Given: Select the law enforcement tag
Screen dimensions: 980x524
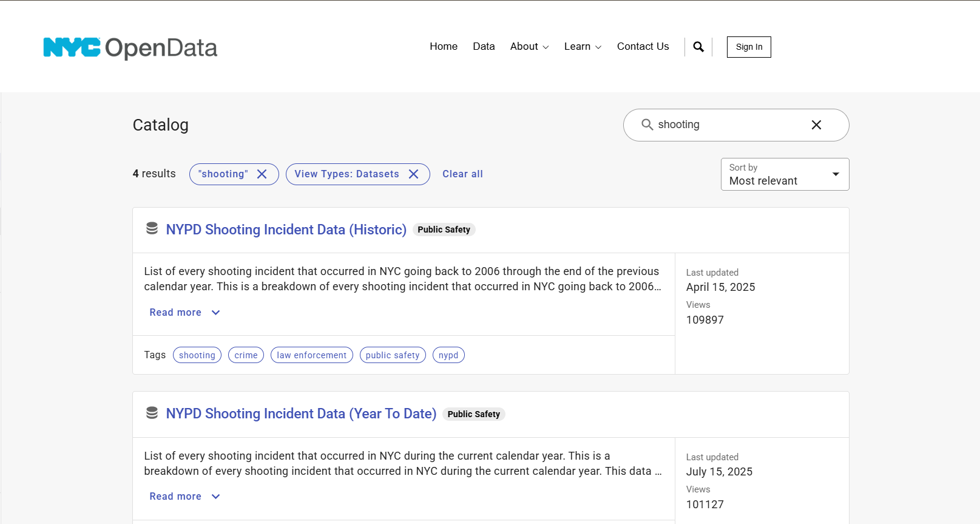Looking at the screenshot, I should pos(311,355).
